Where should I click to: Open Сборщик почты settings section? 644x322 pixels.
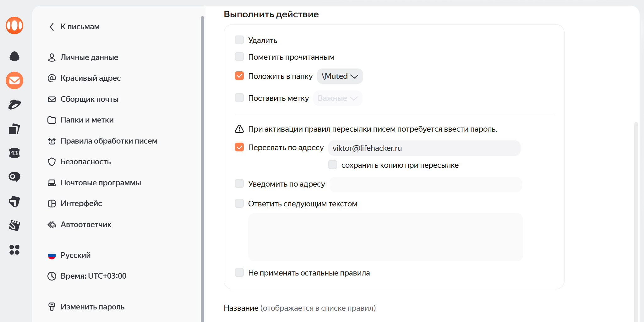point(90,99)
